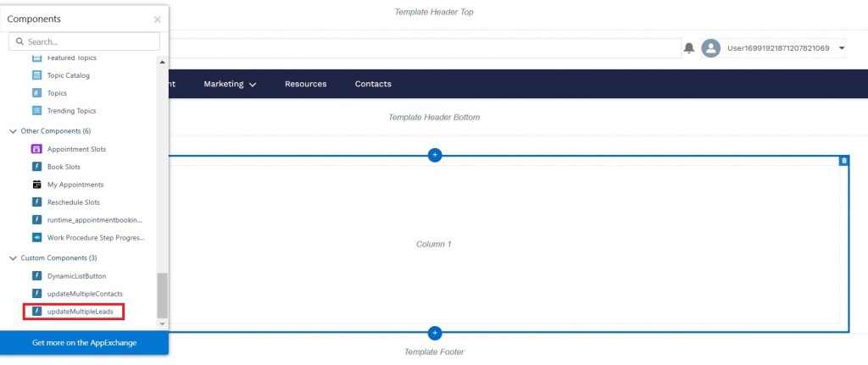Click the Reschedule Slots lightning icon
This screenshot has width=868, height=365.
coord(37,202)
